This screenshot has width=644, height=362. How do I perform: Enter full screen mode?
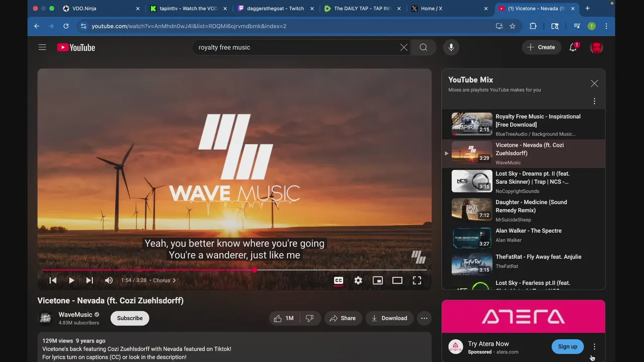417,281
